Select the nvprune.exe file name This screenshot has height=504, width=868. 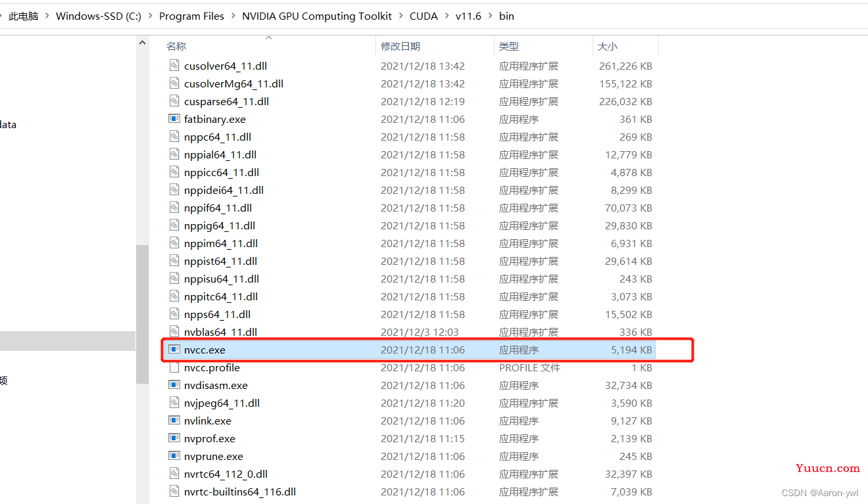[214, 456]
